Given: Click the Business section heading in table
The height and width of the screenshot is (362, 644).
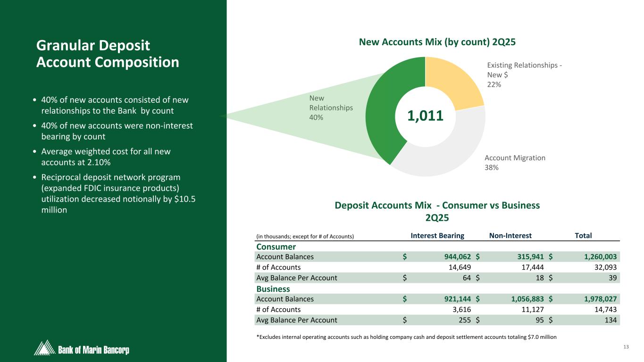Looking at the screenshot, I should pos(273,289).
